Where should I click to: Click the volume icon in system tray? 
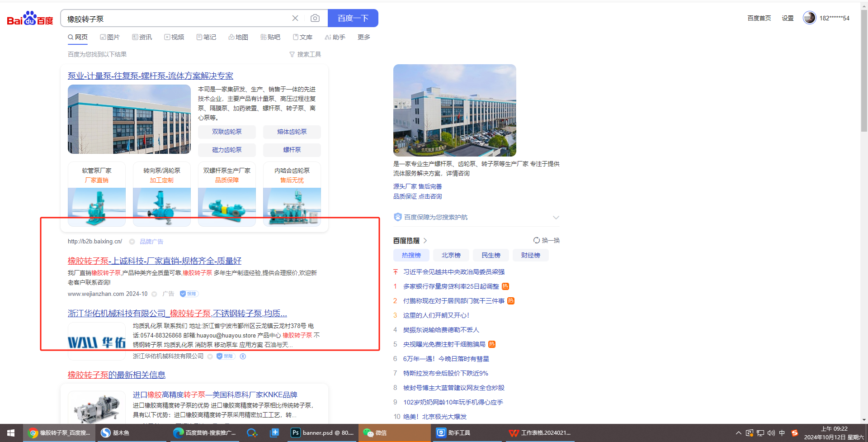771,433
